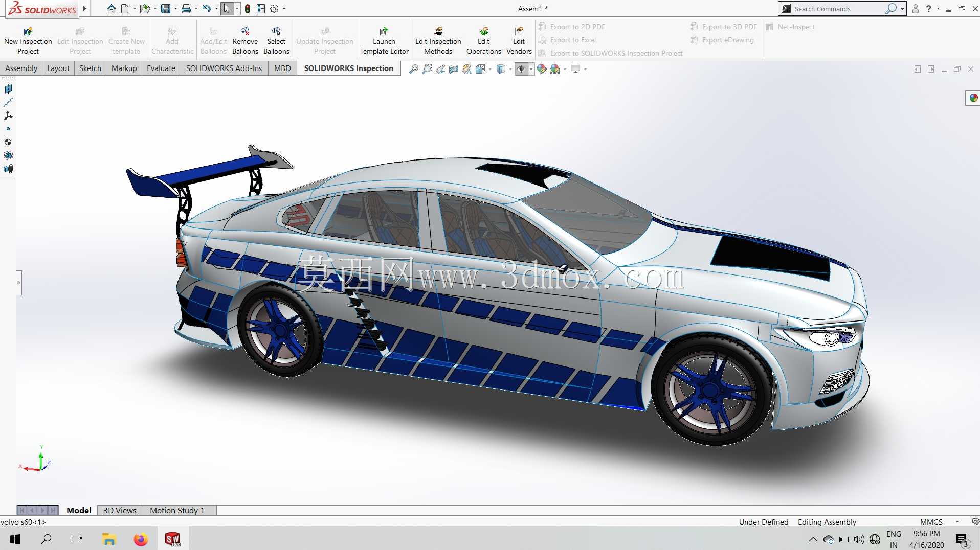Click the Edit Appearance color ball icon
This screenshot has height=550, width=980.
(542, 69)
